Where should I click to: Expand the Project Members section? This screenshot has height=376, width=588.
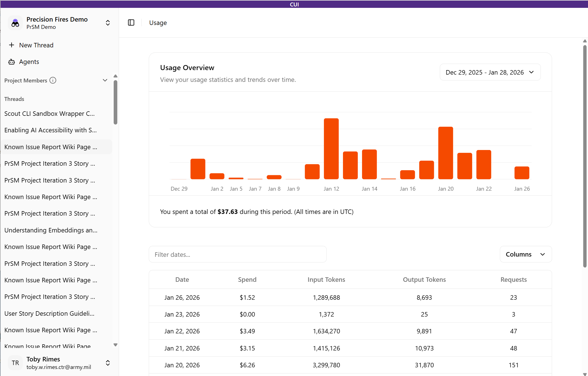coord(105,80)
